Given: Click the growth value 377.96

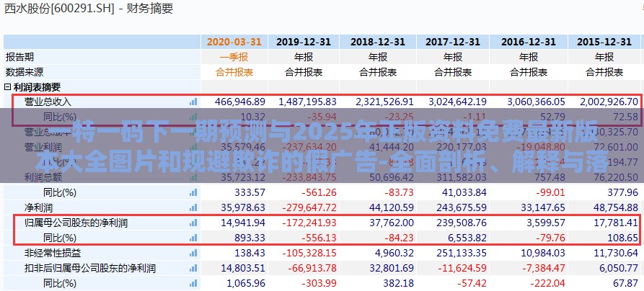Looking at the screenshot, I should point(623,192).
